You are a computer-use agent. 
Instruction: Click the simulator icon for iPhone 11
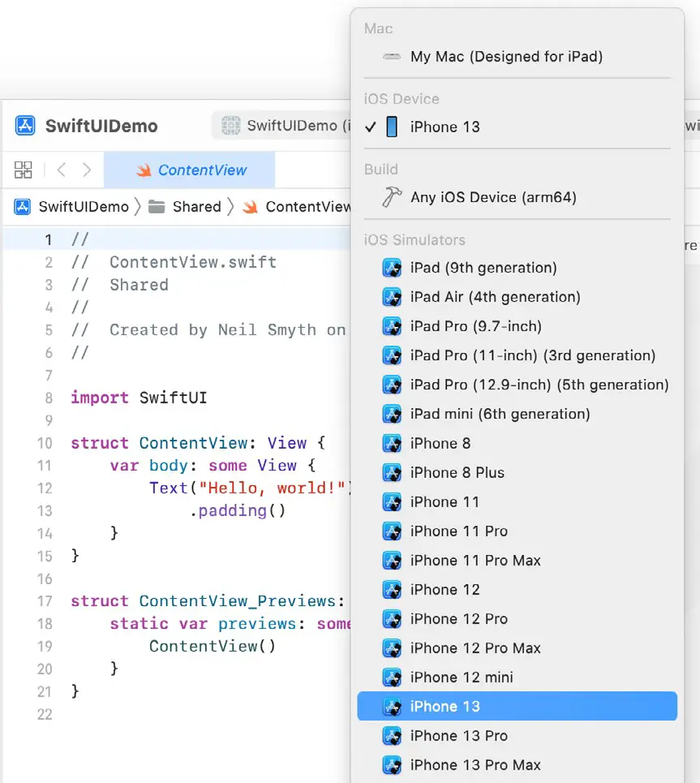coord(392,502)
